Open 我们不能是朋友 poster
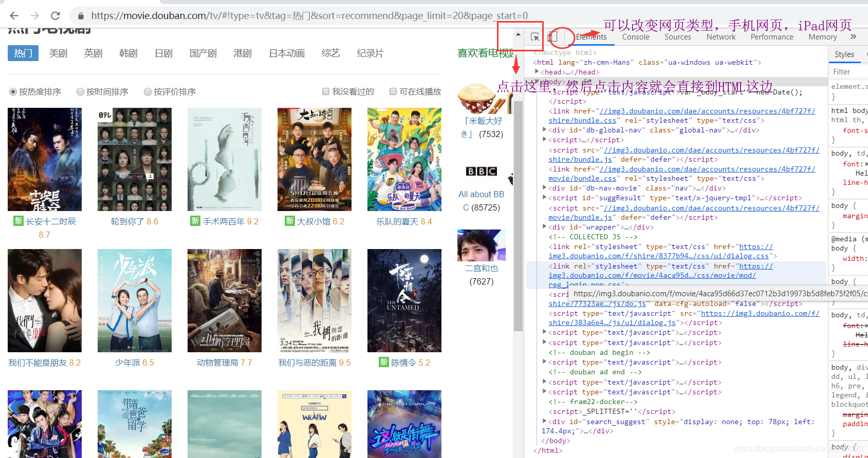This screenshot has height=458, width=868. 45,300
